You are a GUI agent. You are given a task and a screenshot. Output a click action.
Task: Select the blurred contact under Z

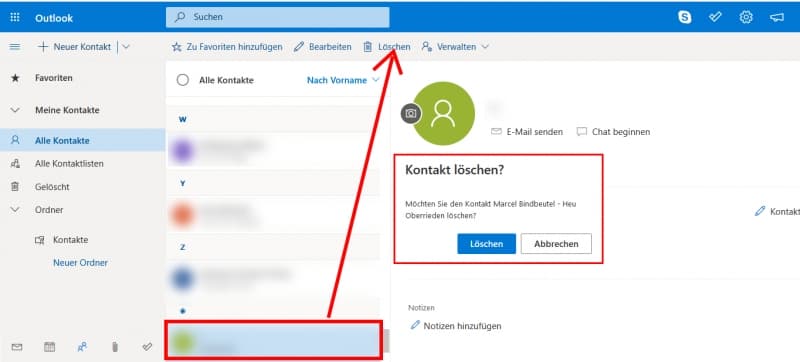pos(273,279)
